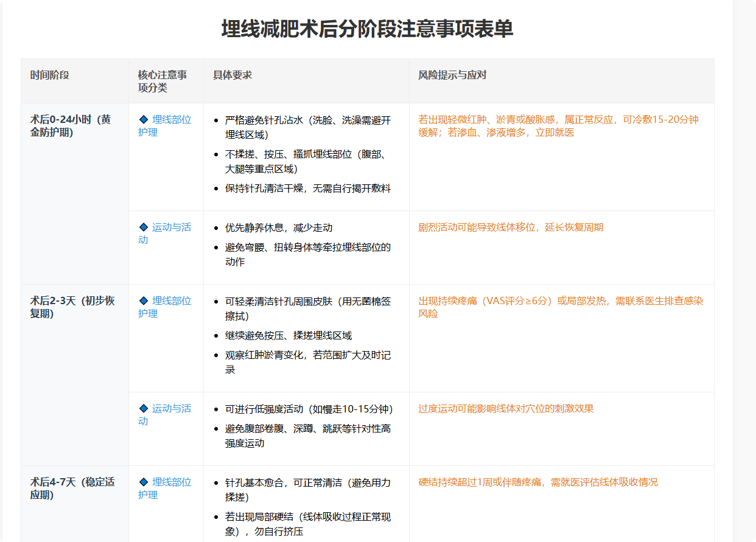756x542 pixels.
Task: Click the 风险提示与应对 column header
Action: [452, 75]
